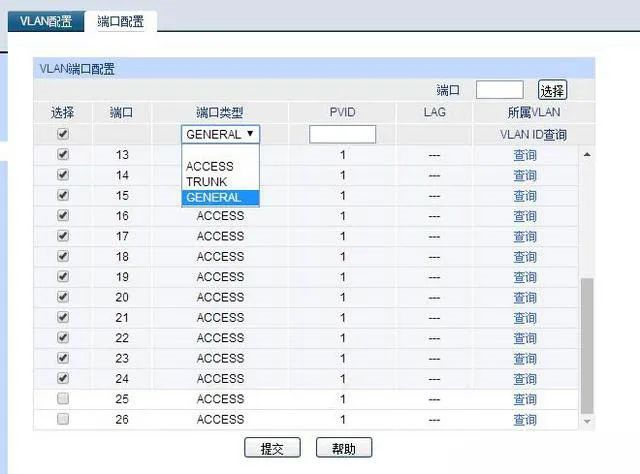This screenshot has width=640, height=474.
Task: Click the PVID input field
Action: pyautogui.click(x=342, y=134)
